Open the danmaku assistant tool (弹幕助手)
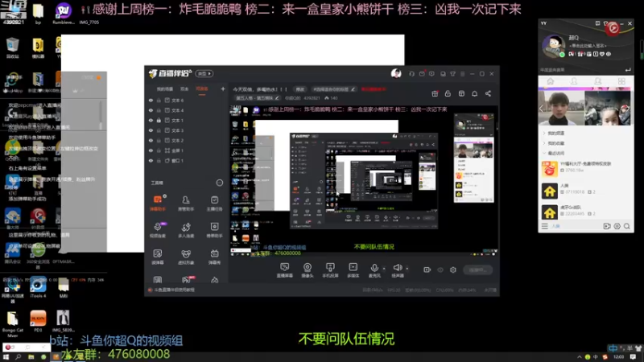Viewport: 644px width, 362px height. coord(158,203)
